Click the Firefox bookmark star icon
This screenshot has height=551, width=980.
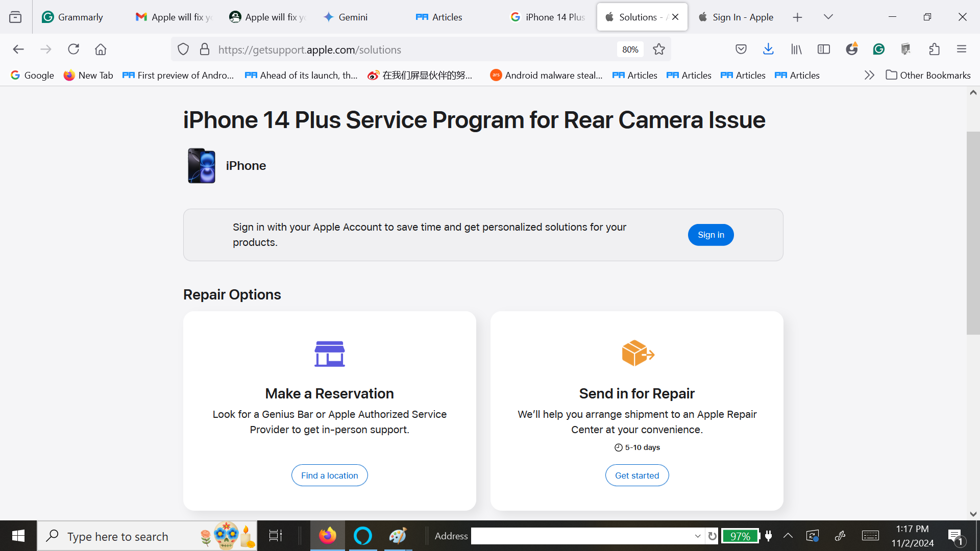coord(658,48)
